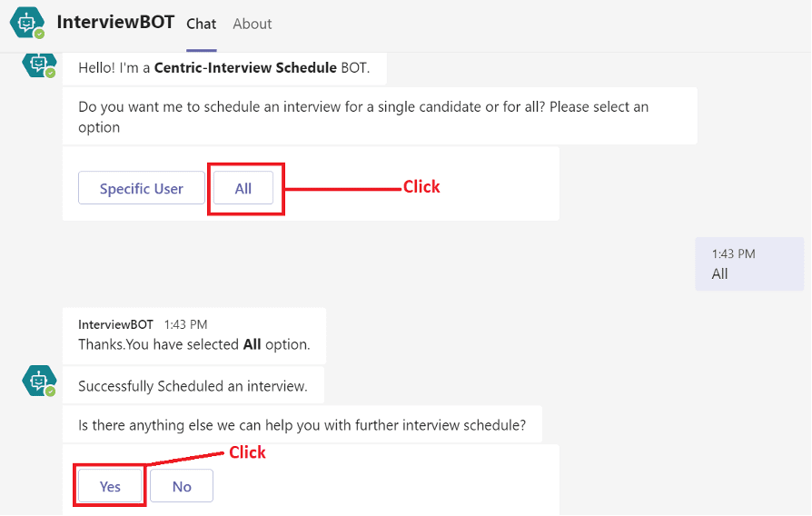Select the sent "All" message bubble

[x=748, y=264]
